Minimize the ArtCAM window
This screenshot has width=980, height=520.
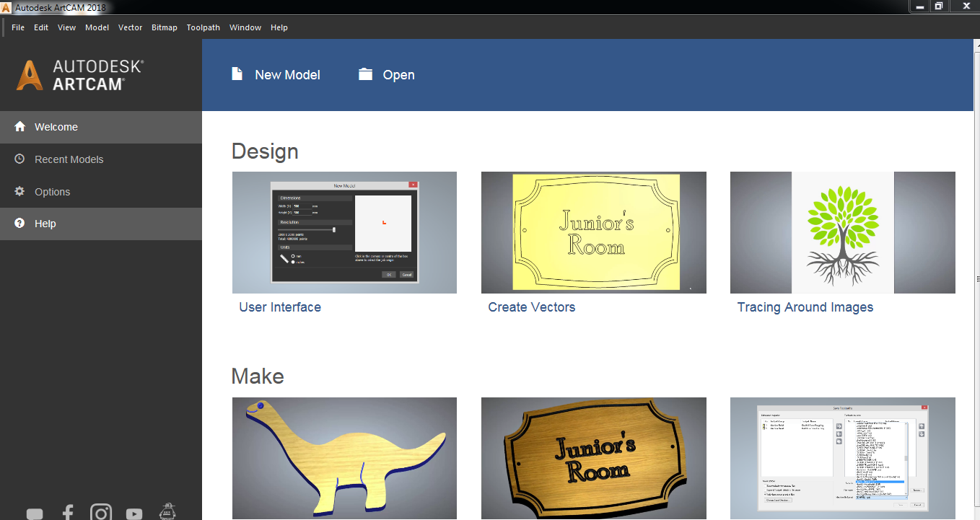[x=919, y=6]
